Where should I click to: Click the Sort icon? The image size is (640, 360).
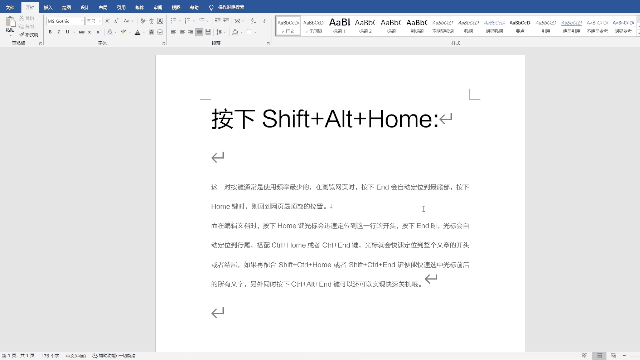click(253, 20)
